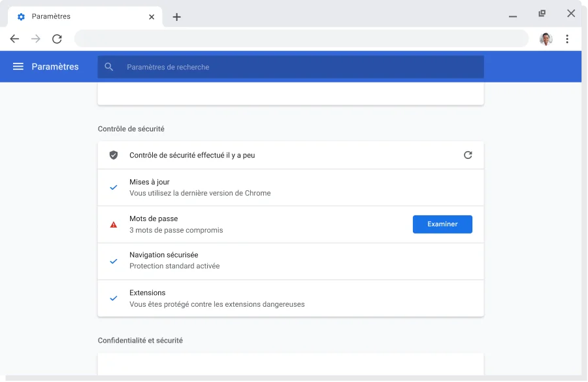Close the Paramètres tab
Image resolution: width=588 pixels, height=382 pixels.
tap(152, 17)
